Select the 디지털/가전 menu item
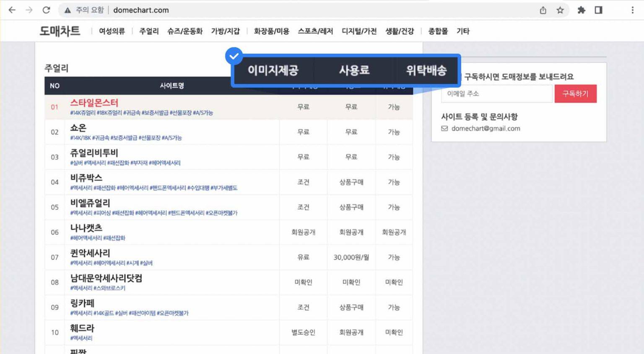The image size is (644, 354). coord(359,31)
